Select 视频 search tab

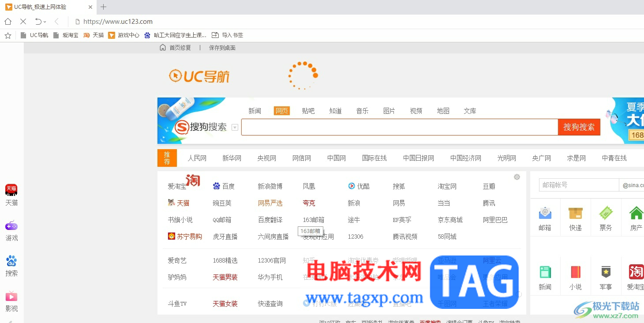tap(416, 111)
